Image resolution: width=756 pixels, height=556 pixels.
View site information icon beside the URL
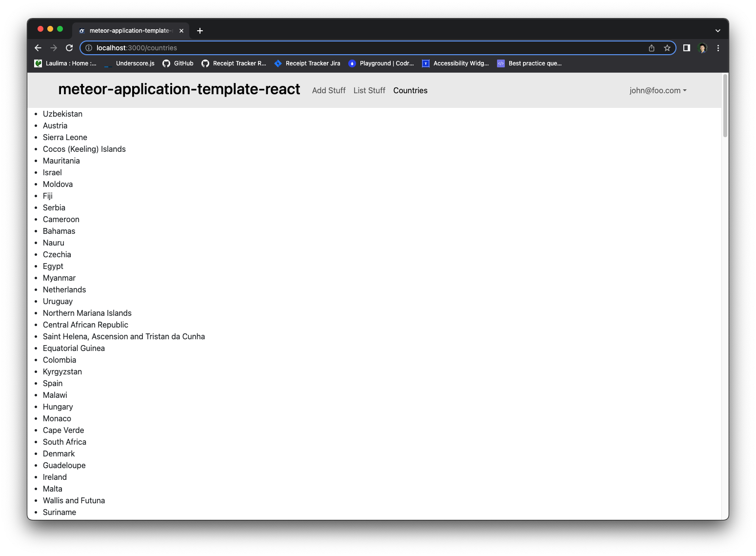point(89,48)
